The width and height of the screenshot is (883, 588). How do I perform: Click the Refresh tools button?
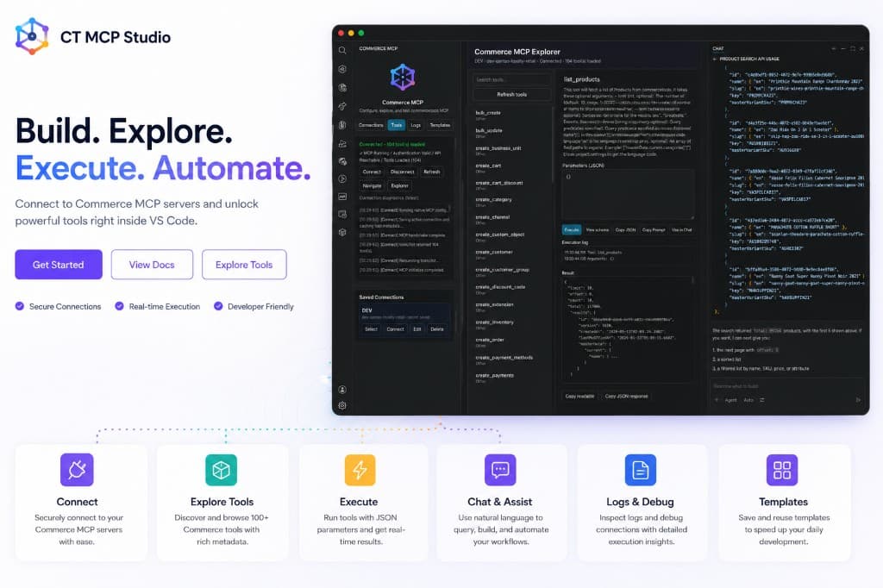click(512, 95)
